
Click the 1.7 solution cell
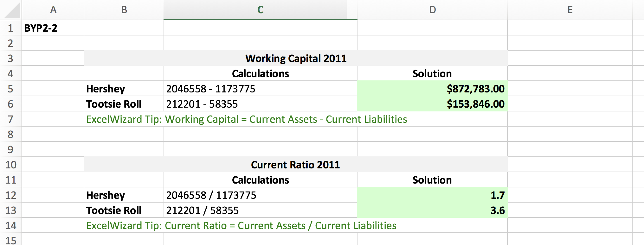[432, 195]
